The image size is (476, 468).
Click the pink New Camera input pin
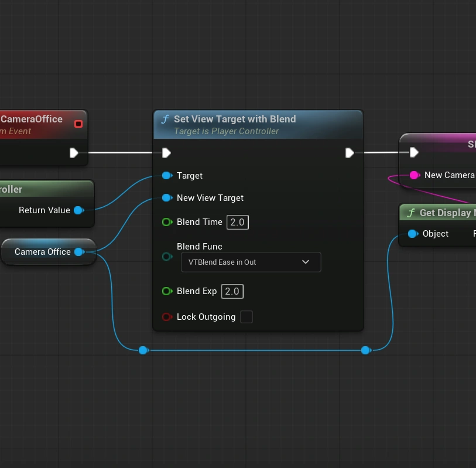click(415, 175)
